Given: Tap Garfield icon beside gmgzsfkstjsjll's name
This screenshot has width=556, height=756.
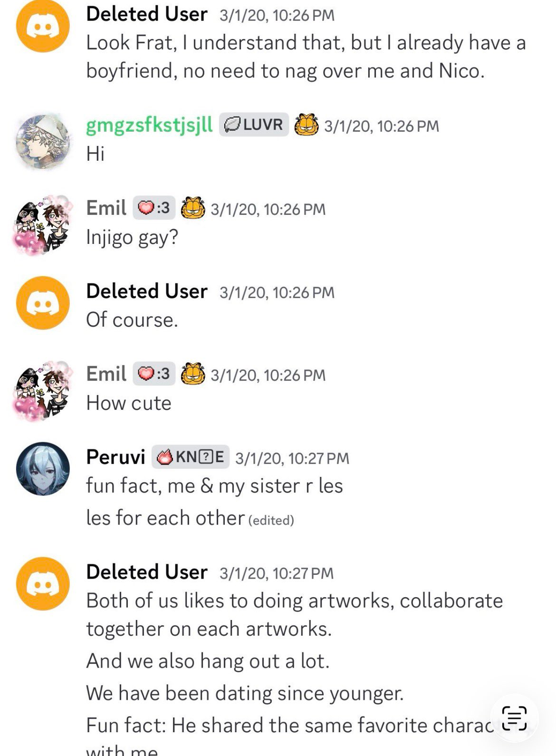Looking at the screenshot, I should (x=307, y=125).
